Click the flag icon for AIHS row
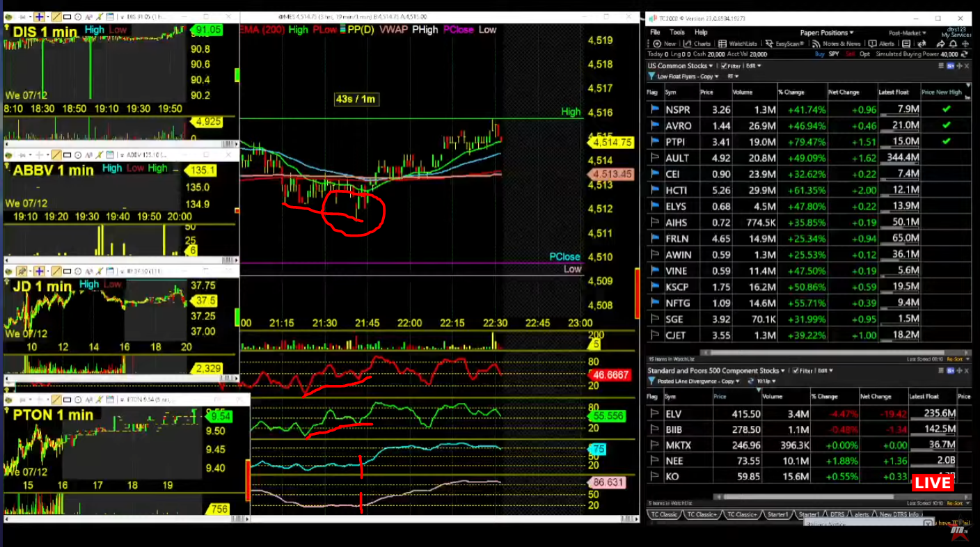The image size is (980, 547). coord(654,222)
